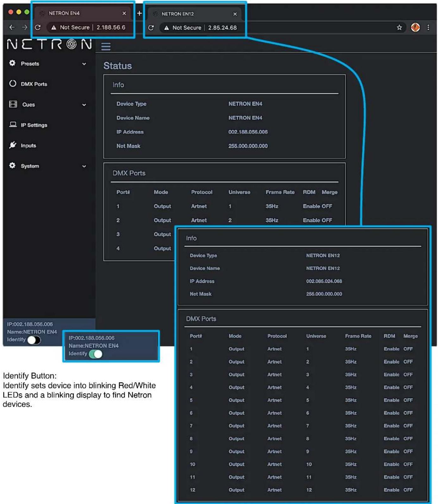The height and width of the screenshot is (504, 438).
Task: Click the Name:NETRON EN4 text in sidebar footer
Action: 32,332
